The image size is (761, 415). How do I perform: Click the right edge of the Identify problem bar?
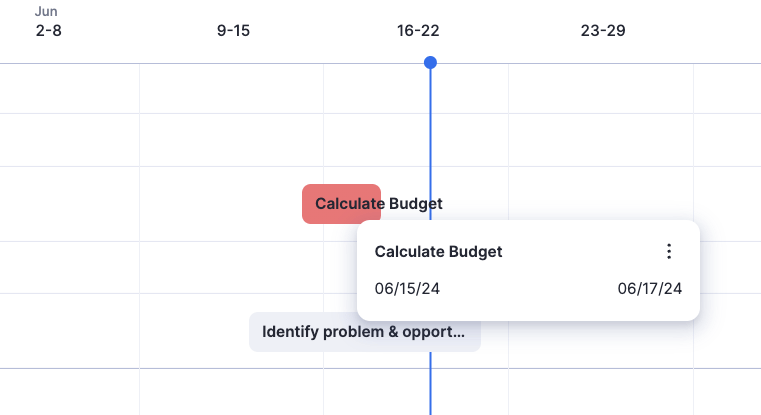tap(477, 332)
